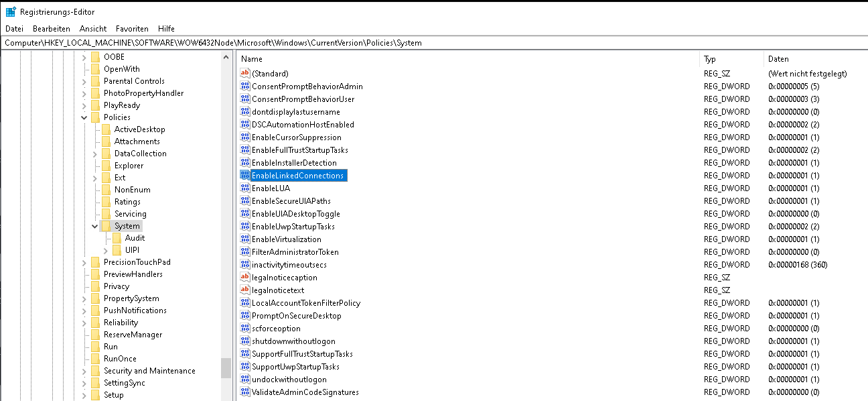Click the folder icon of the RunOnce key
The width and height of the screenshot is (868, 401).
[x=95, y=358]
